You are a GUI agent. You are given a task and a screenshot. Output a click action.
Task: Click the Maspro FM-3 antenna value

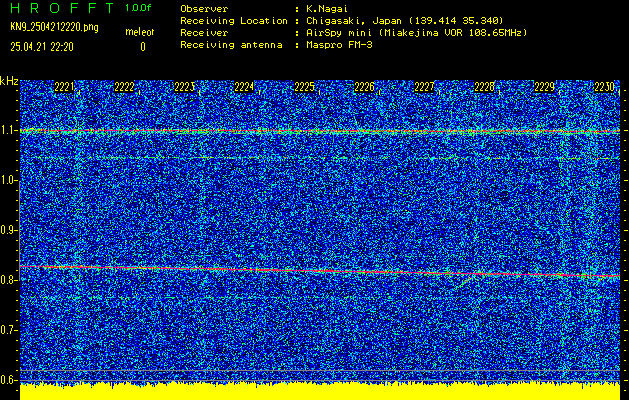339,45
